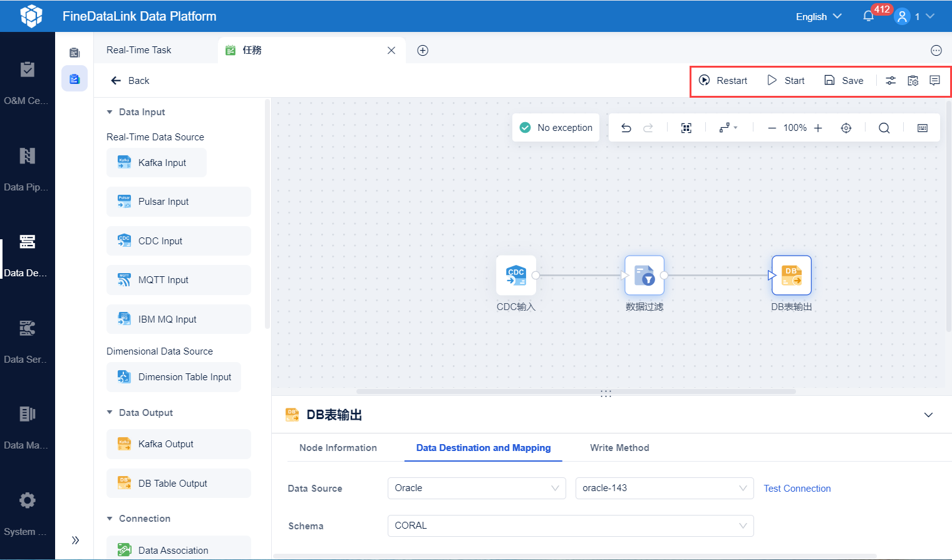Viewport: 952px width, 560px height.
Task: Open the notifications bell
Action: pos(868,16)
